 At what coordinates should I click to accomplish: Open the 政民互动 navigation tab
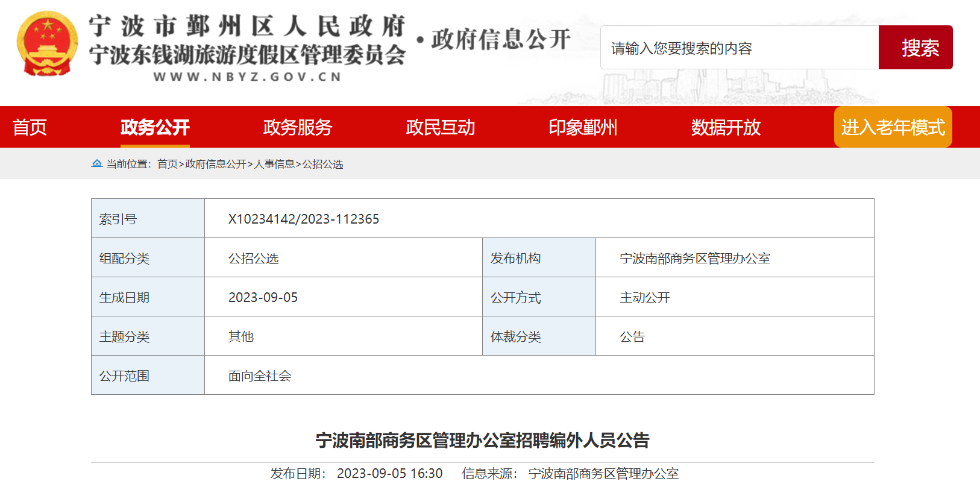point(441,127)
